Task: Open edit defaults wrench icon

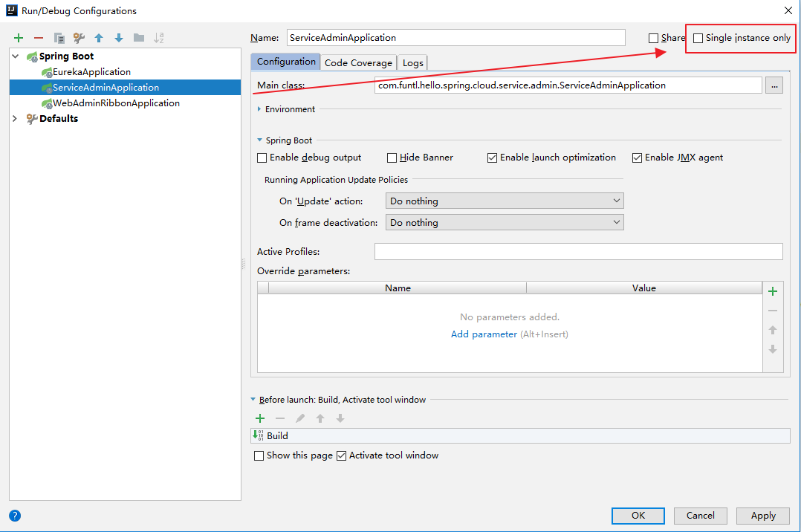Action: tap(79, 38)
